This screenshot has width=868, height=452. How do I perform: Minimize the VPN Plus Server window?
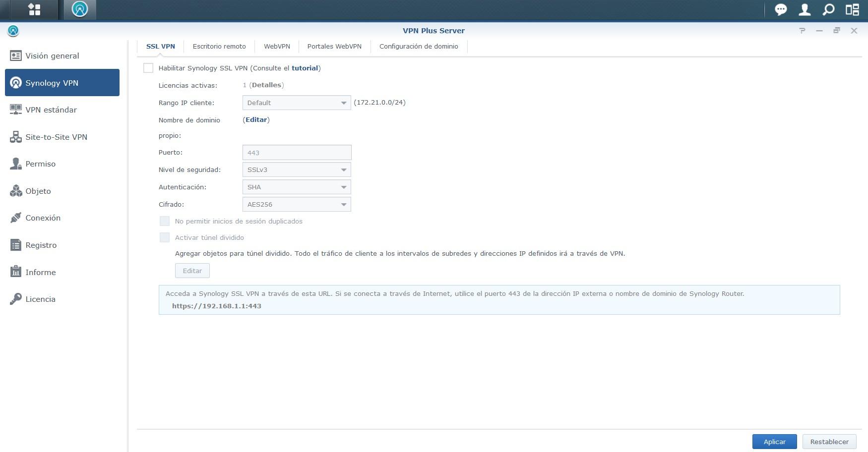point(819,31)
